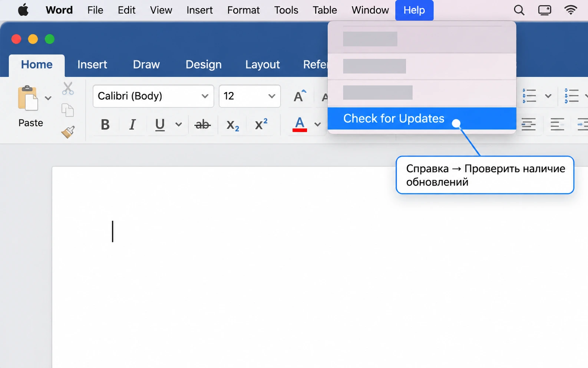Close the Help menu in menu bar
Image resolution: width=588 pixels, height=368 pixels.
tap(414, 10)
